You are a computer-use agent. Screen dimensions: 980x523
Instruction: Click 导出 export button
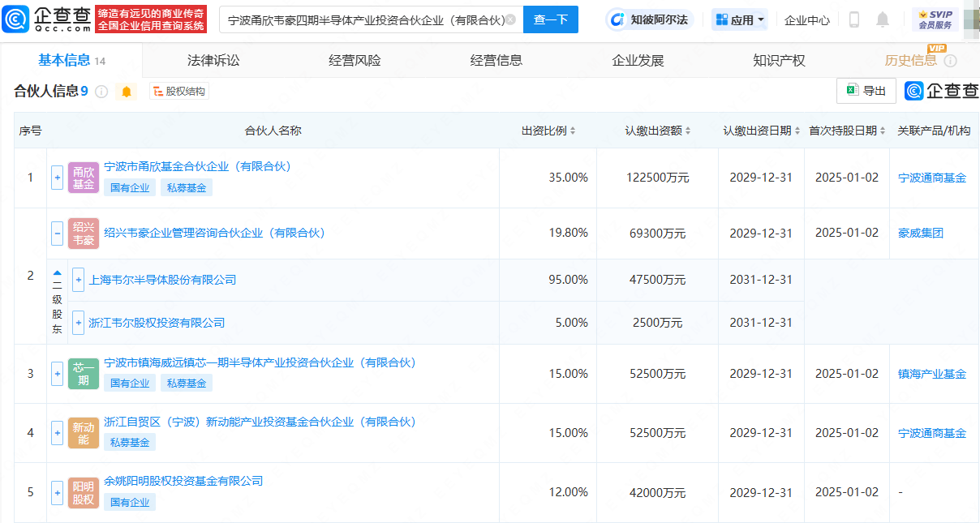point(866,91)
